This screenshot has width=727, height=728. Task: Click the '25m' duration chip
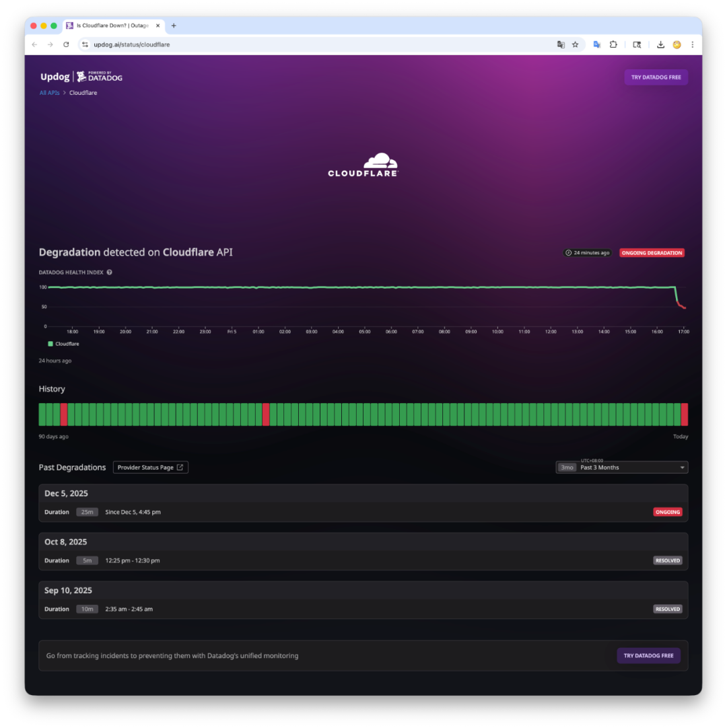tap(87, 512)
